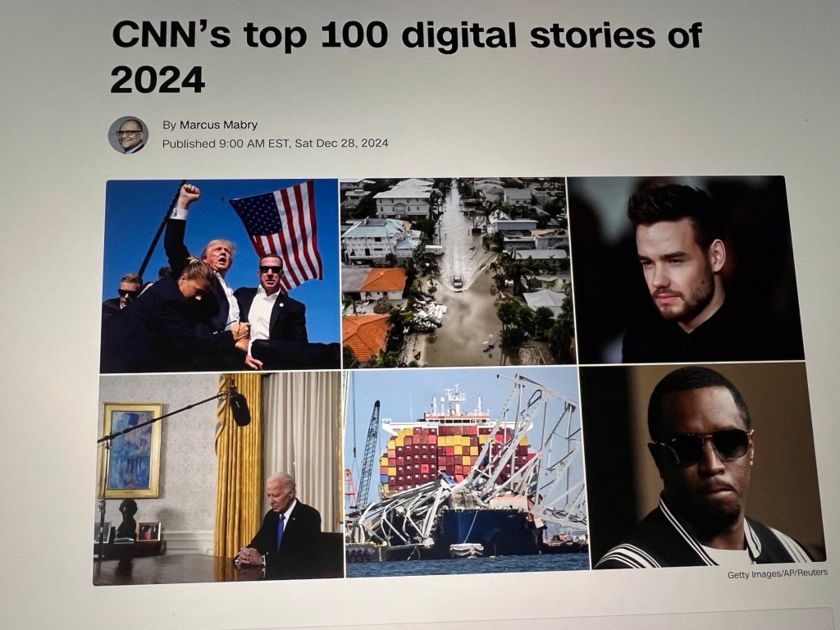The image size is (840, 630).
Task: Select the Published 9:00 AM EST date text
Action: (x=276, y=144)
